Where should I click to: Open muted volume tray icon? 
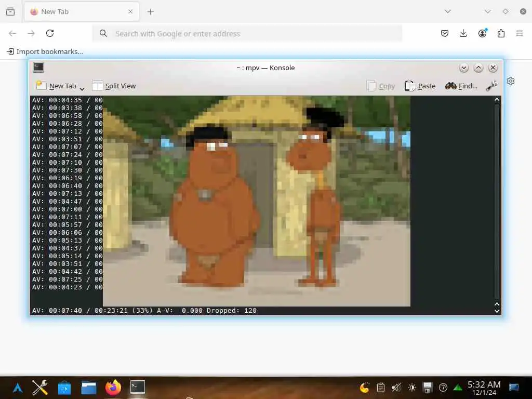click(x=396, y=388)
